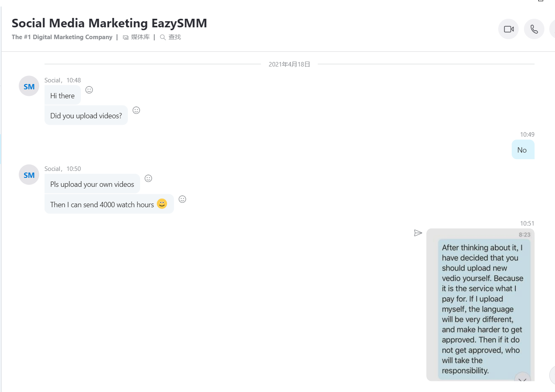React to "Did you upload videos?" message
Viewport: 555px width, 392px height.
point(136,110)
